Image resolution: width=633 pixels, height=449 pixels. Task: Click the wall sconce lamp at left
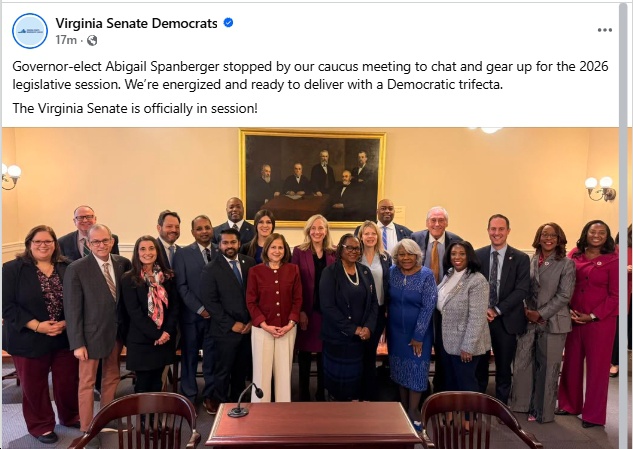click(10, 176)
